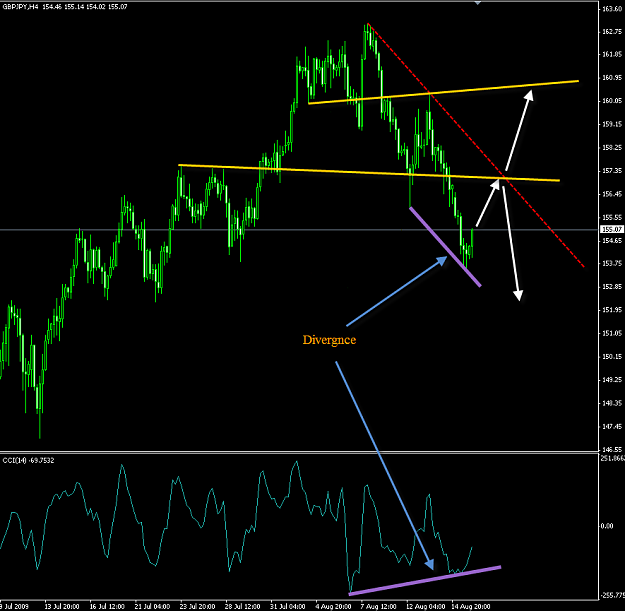
Task: Click the 13 Jul 20:00 time label
Action: click(61, 607)
